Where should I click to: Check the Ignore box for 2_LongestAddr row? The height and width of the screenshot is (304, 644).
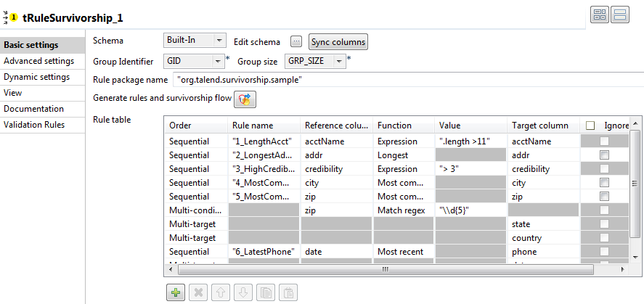coord(604,155)
